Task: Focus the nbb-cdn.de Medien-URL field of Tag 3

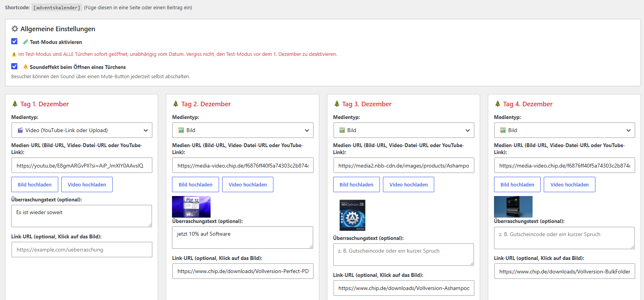Action: (x=404, y=165)
